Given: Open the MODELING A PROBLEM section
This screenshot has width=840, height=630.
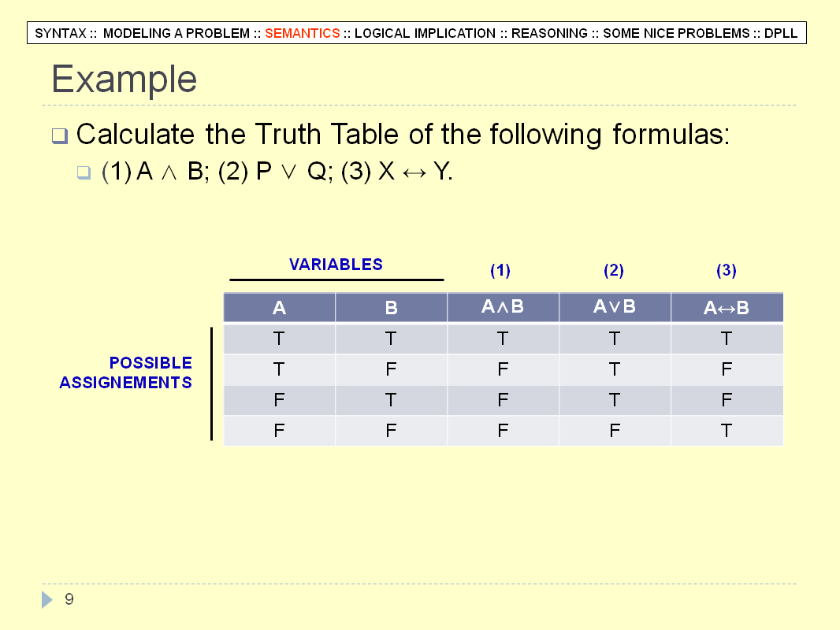Looking at the screenshot, I should click(x=177, y=33).
